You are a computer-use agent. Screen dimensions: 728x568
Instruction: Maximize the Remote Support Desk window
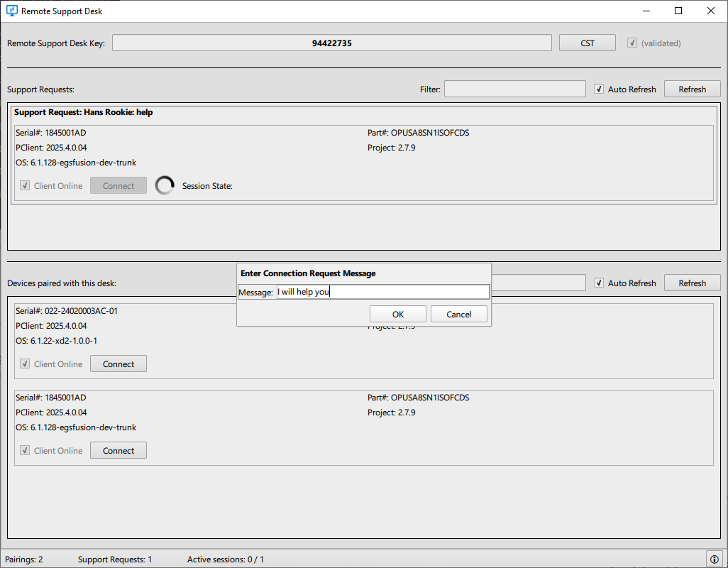click(678, 11)
